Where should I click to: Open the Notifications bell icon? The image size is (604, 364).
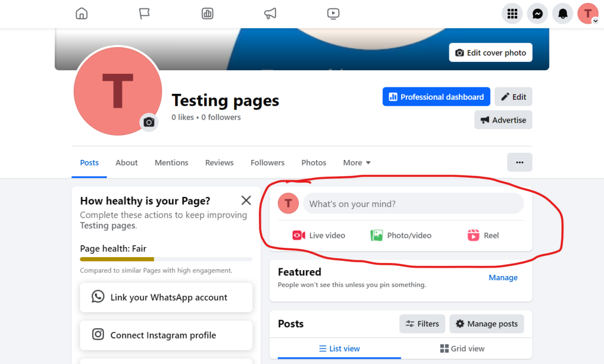pos(563,14)
